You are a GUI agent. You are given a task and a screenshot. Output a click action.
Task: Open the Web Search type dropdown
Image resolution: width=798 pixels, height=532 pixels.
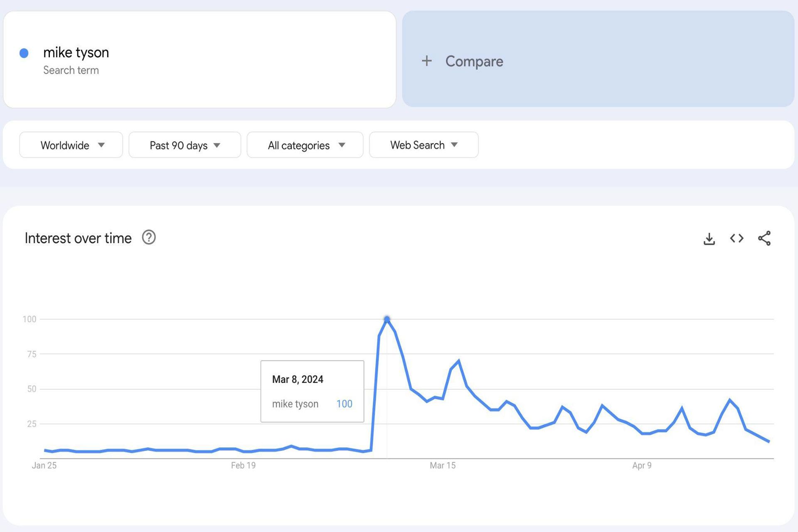coord(424,145)
